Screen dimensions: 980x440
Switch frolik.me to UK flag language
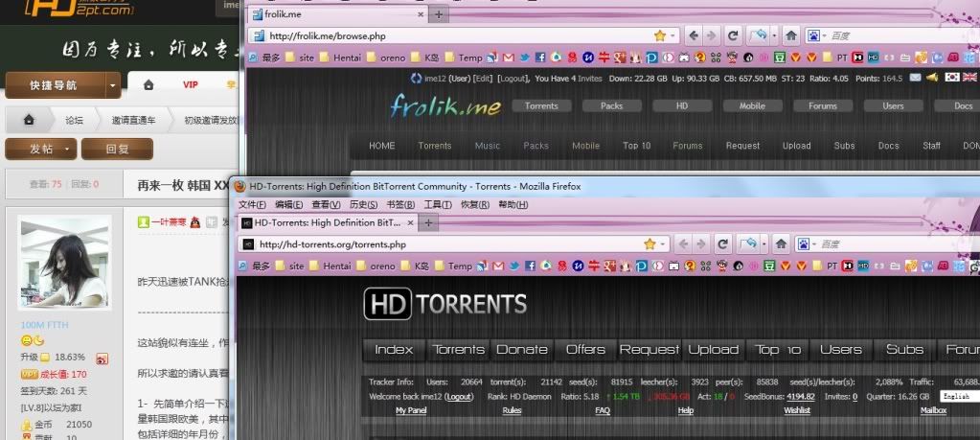tap(969, 78)
